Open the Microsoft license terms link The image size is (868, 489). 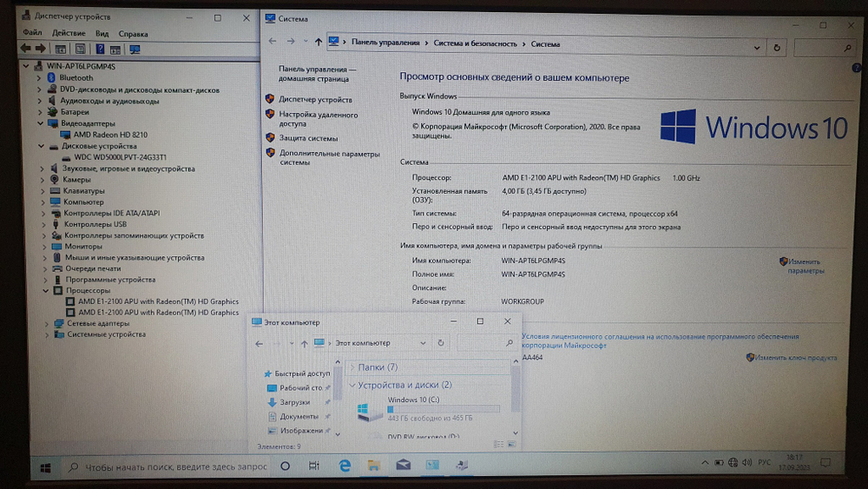661,340
